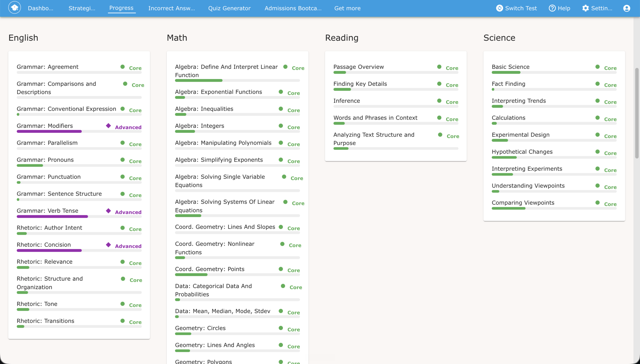Image resolution: width=640 pixels, height=364 pixels.
Task: Click the home logo icon
Action: click(x=14, y=8)
